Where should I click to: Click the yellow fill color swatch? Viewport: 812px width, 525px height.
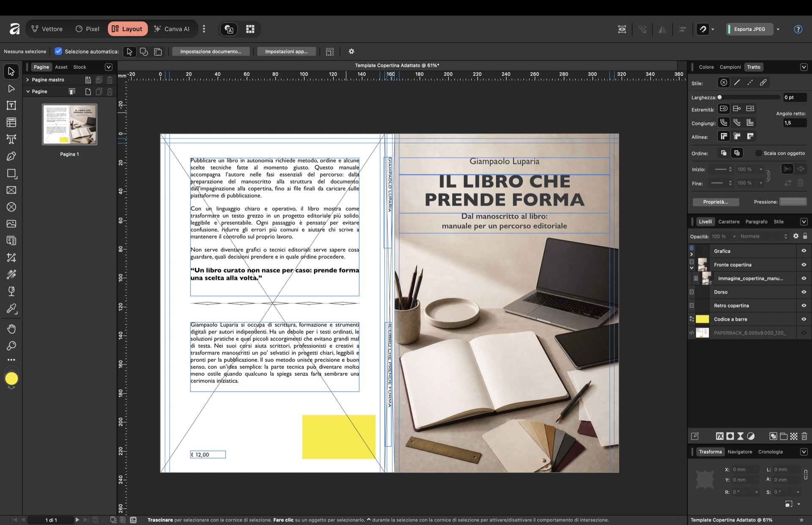11,379
